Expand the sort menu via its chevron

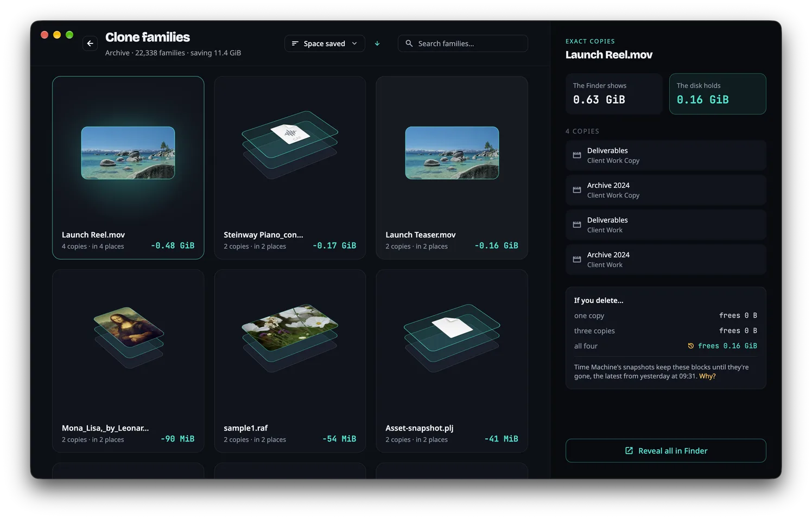(x=354, y=43)
